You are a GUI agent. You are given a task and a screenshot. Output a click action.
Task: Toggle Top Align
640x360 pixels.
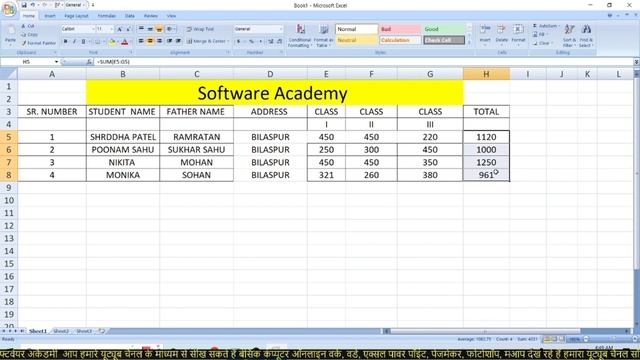pos(141,29)
